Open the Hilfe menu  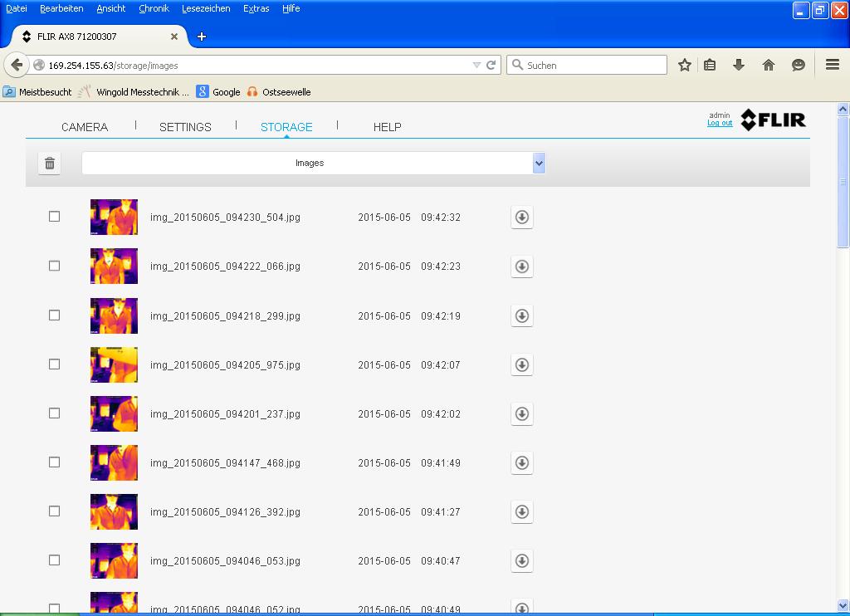291,8
